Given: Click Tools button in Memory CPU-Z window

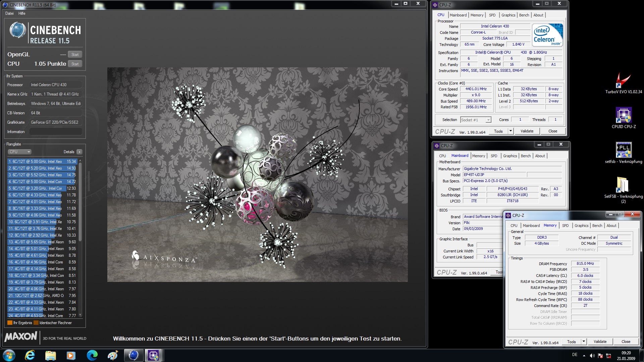Looking at the screenshot, I should [x=572, y=342].
